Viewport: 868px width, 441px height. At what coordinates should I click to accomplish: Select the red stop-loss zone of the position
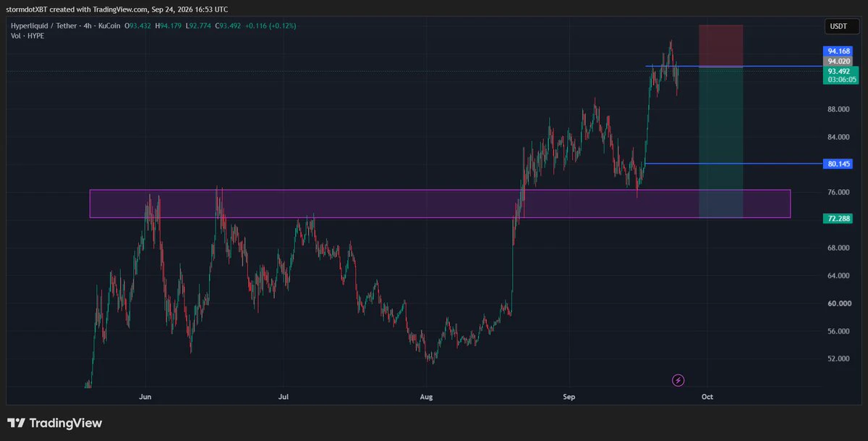pyautogui.click(x=720, y=46)
